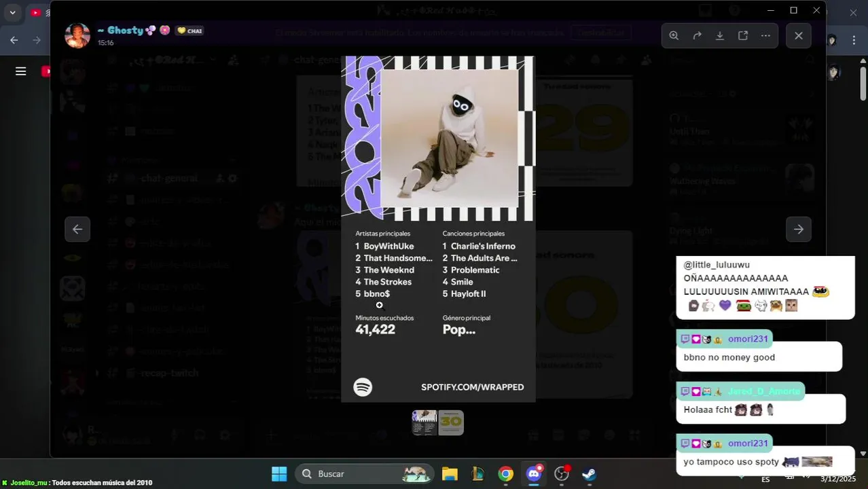Image resolution: width=868 pixels, height=489 pixels.
Task: Open Steam from the taskbar
Action: (590, 474)
